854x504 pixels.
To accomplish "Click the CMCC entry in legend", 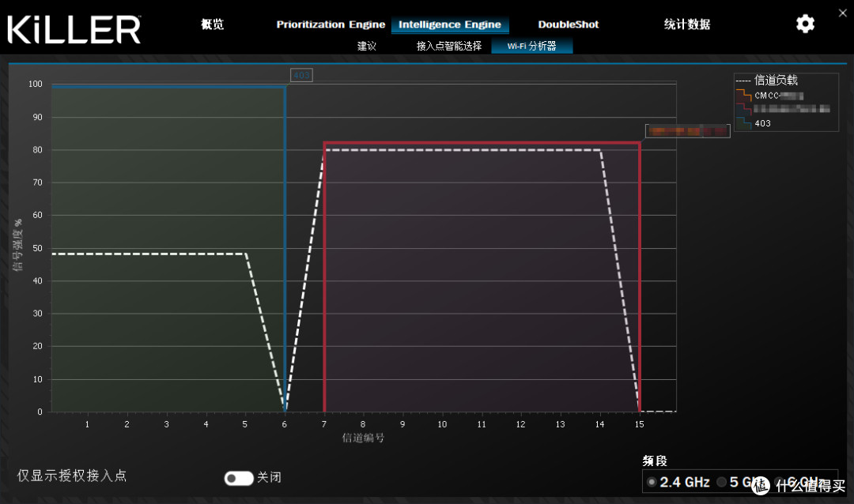I will pyautogui.click(x=779, y=96).
